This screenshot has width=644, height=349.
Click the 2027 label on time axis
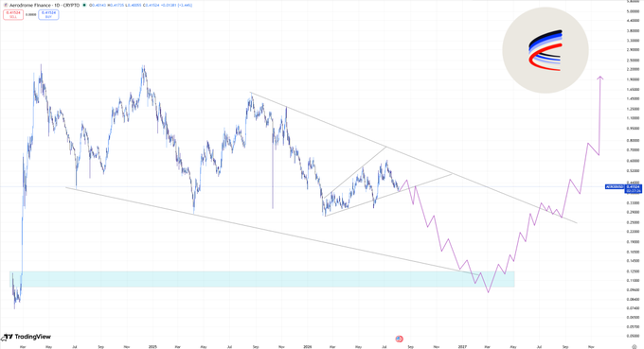coord(462,346)
